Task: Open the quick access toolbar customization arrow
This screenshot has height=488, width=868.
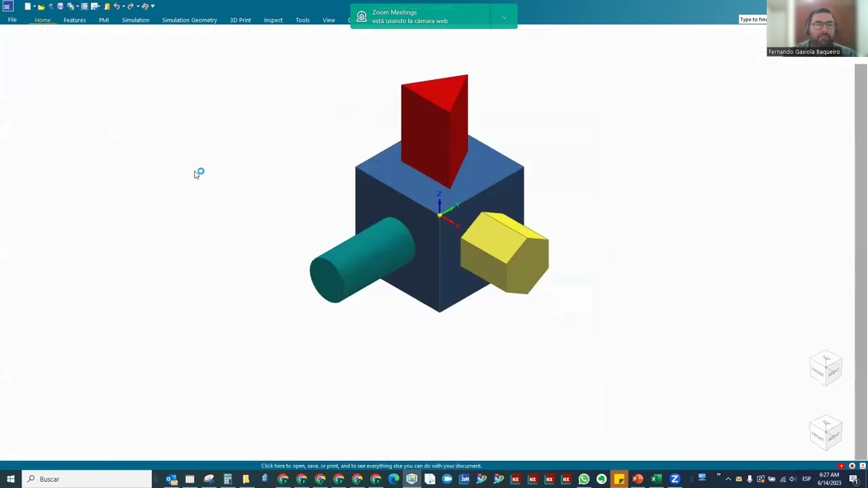Action: coord(153,7)
